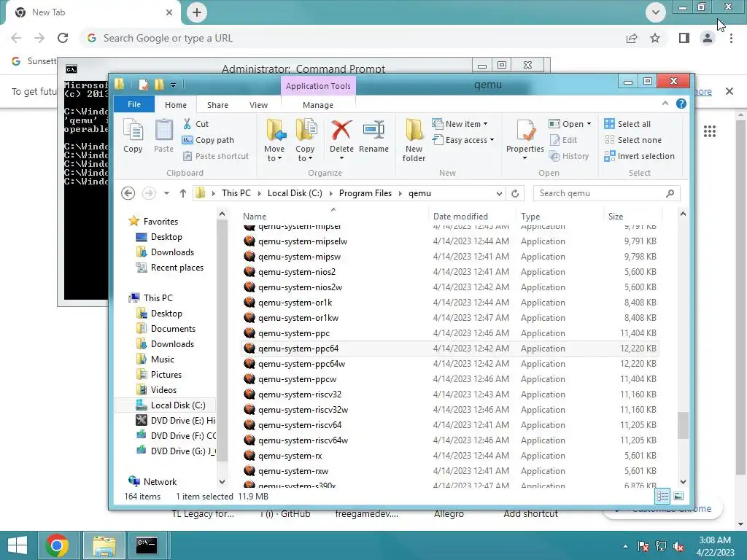
Task: Click Chrome icon on the taskbar
Action: click(x=56, y=545)
